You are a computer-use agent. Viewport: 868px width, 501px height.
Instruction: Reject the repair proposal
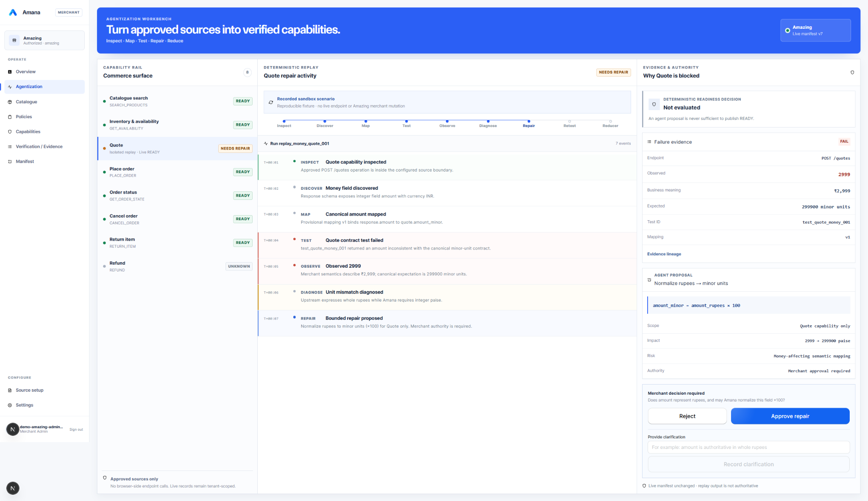point(687,416)
